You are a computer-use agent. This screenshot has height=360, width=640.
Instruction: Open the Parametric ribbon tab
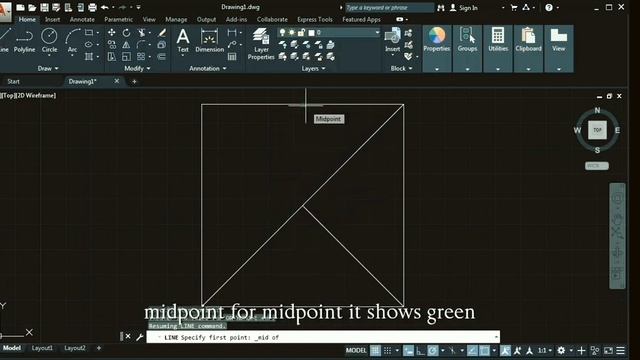(118, 19)
